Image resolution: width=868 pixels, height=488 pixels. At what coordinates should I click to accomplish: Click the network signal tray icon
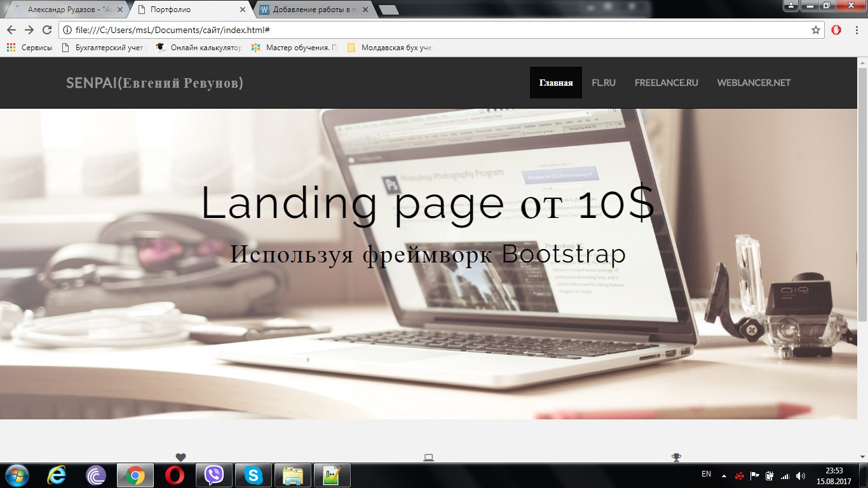(785, 475)
